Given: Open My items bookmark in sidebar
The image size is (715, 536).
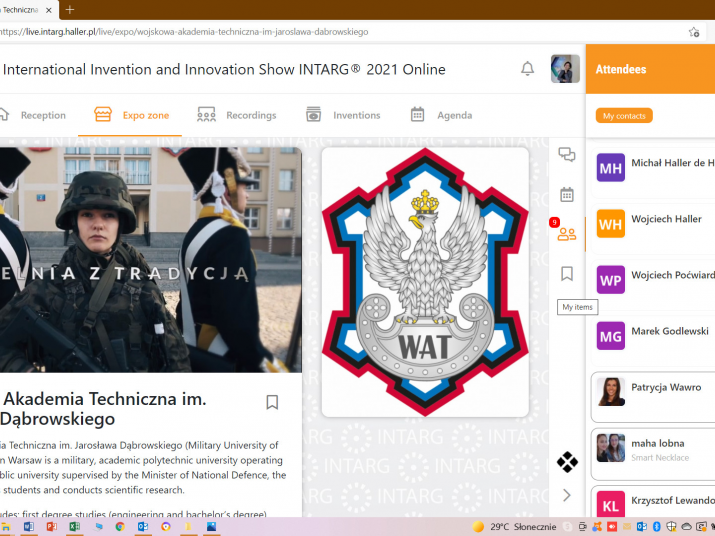Looking at the screenshot, I should [x=567, y=273].
